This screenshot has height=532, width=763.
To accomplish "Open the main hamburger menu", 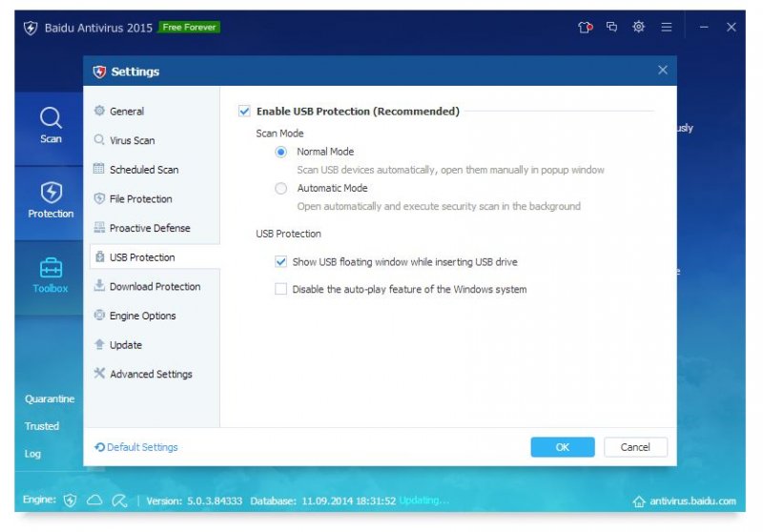I will coord(666,28).
